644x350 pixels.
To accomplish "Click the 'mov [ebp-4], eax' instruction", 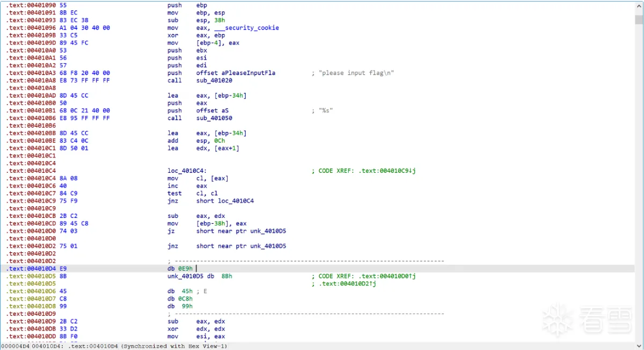I will click(203, 43).
